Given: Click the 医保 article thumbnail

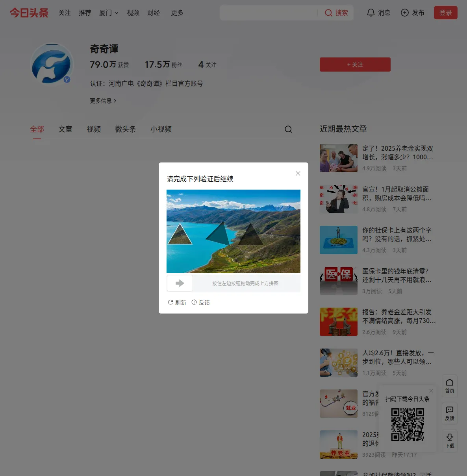Looking at the screenshot, I should (x=339, y=281).
